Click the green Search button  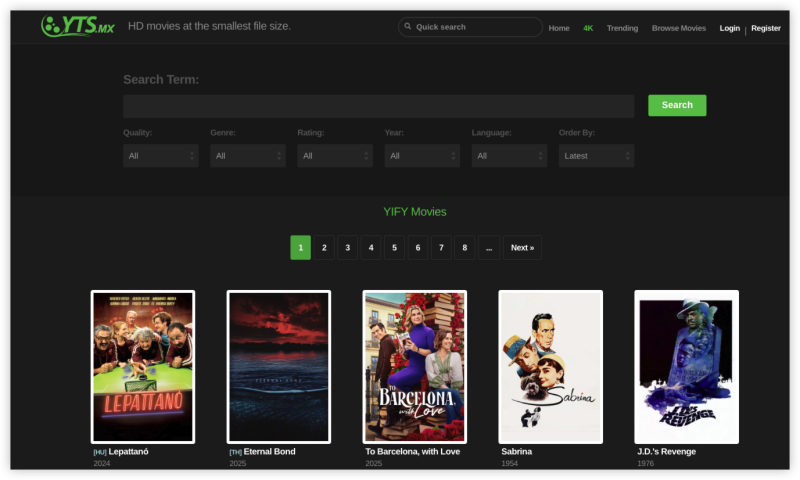tap(677, 105)
